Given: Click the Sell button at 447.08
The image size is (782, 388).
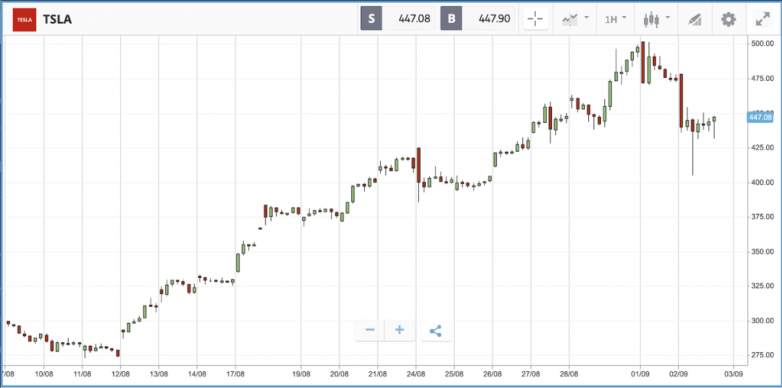Looking at the screenshot, I should tap(397, 19).
